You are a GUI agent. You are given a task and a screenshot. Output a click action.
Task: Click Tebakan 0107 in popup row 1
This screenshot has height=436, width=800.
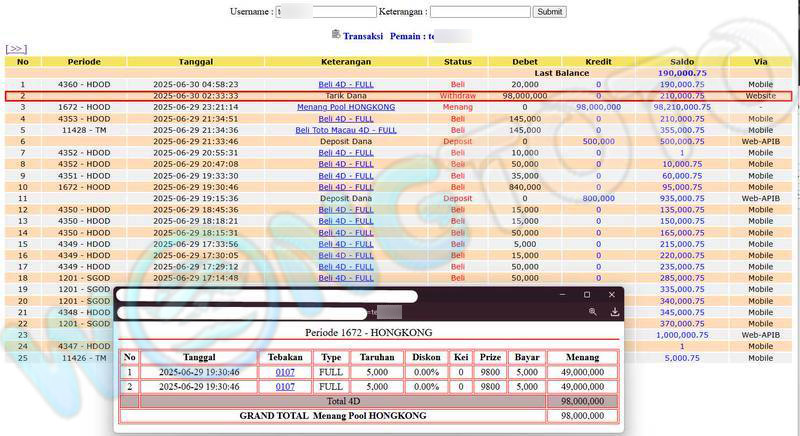(285, 371)
